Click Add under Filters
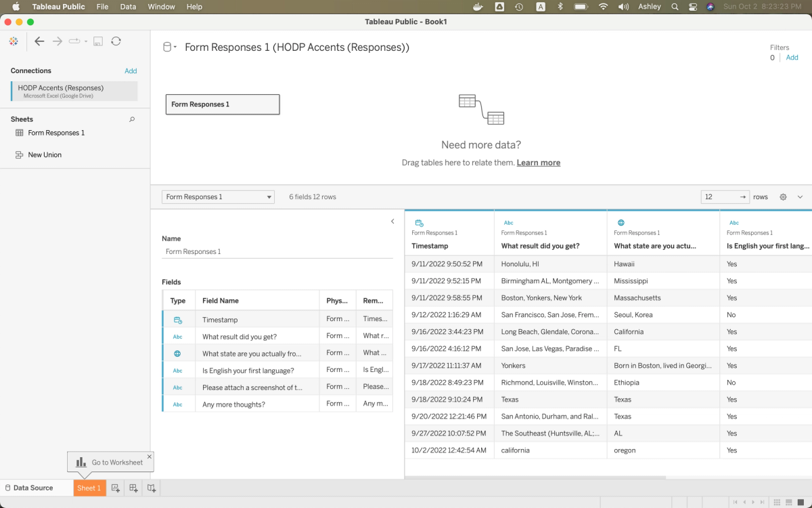Screen dimensions: 812x508 point(792,58)
